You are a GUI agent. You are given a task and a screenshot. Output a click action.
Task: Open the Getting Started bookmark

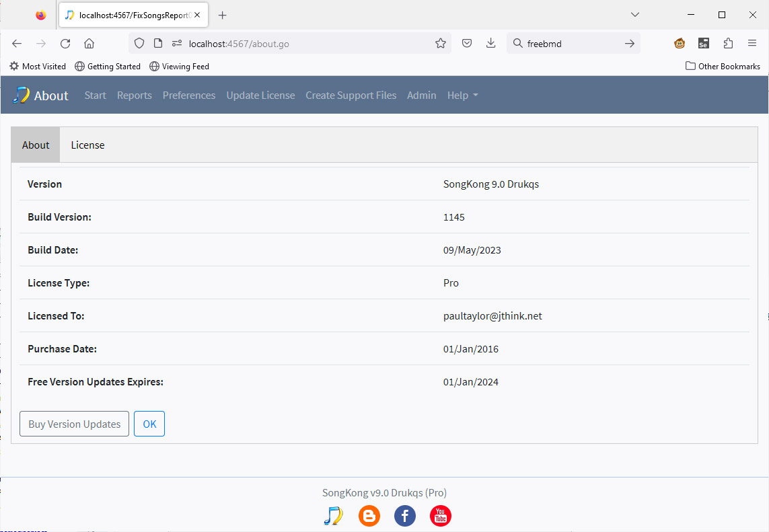(108, 66)
